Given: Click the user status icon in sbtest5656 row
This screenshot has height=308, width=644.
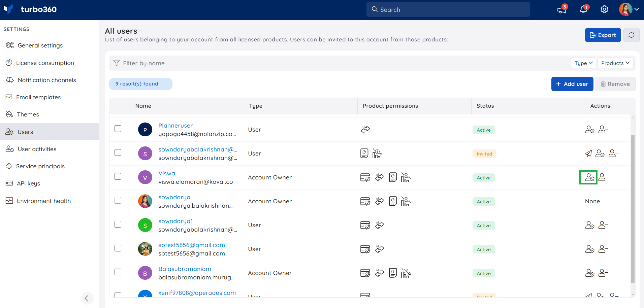Looking at the screenshot, I should [590, 249].
